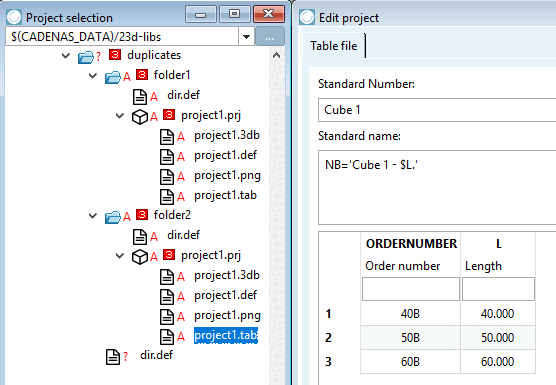Click the tree scrollbar up arrow

(x=277, y=55)
